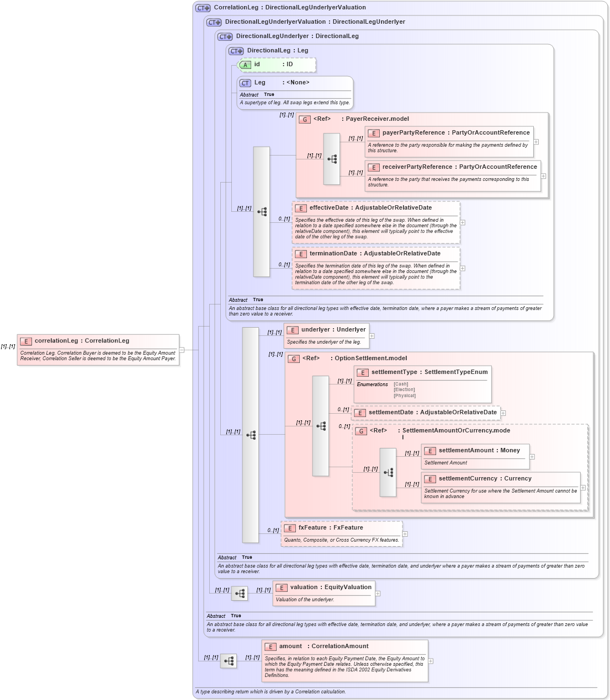Select the G icon on SettlementAmountOrCurrency.model
This screenshot has width=610, height=700.
(362, 430)
